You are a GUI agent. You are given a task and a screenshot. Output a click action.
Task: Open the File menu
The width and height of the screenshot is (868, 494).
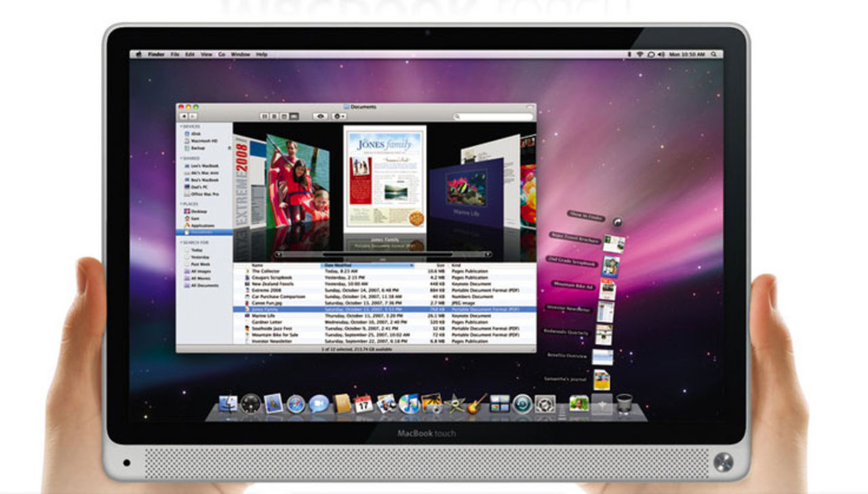tap(175, 54)
